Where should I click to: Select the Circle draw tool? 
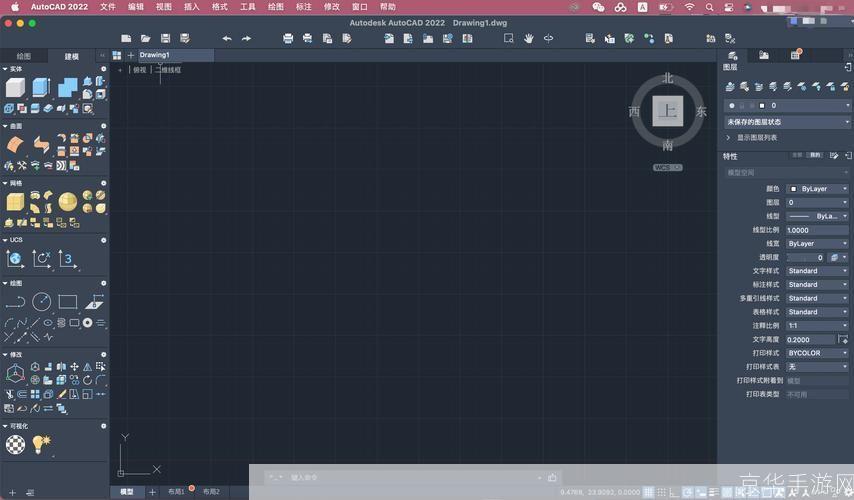coord(41,301)
